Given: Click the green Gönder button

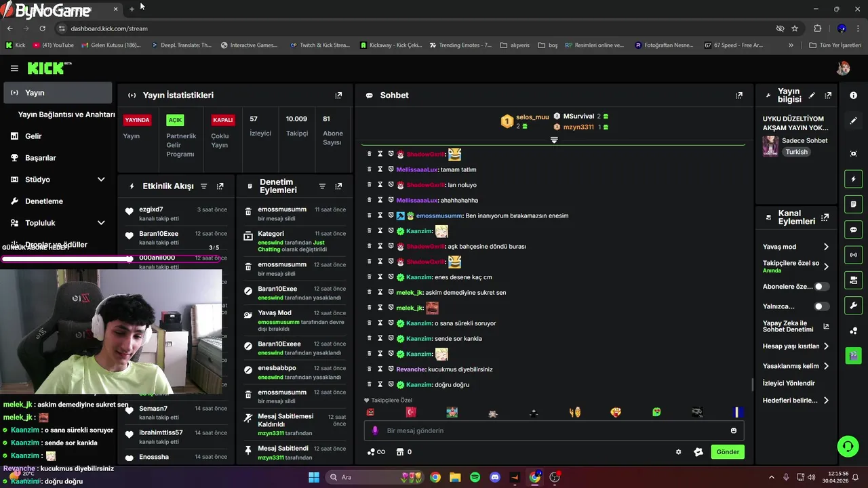Looking at the screenshot, I should pos(728,452).
